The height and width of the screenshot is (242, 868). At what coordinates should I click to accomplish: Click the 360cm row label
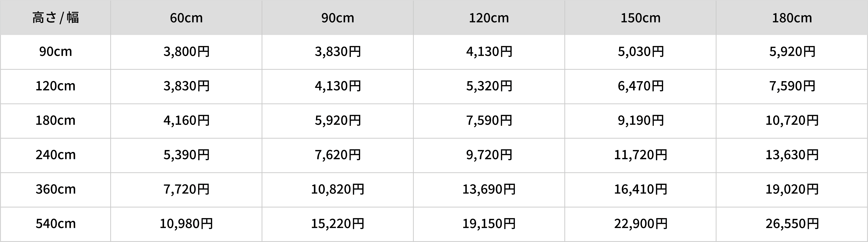(56, 189)
